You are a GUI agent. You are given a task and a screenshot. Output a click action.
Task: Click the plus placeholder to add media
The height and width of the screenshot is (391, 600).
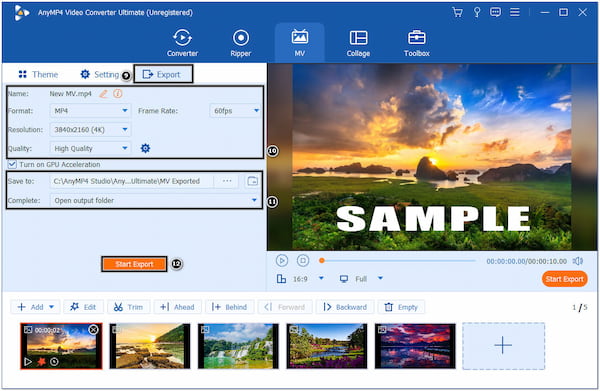click(x=503, y=346)
